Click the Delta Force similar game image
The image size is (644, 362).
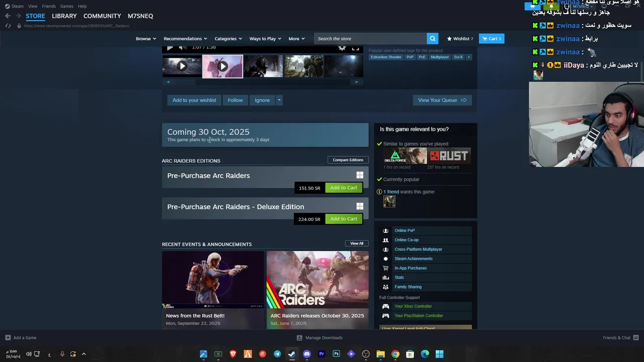click(x=405, y=156)
